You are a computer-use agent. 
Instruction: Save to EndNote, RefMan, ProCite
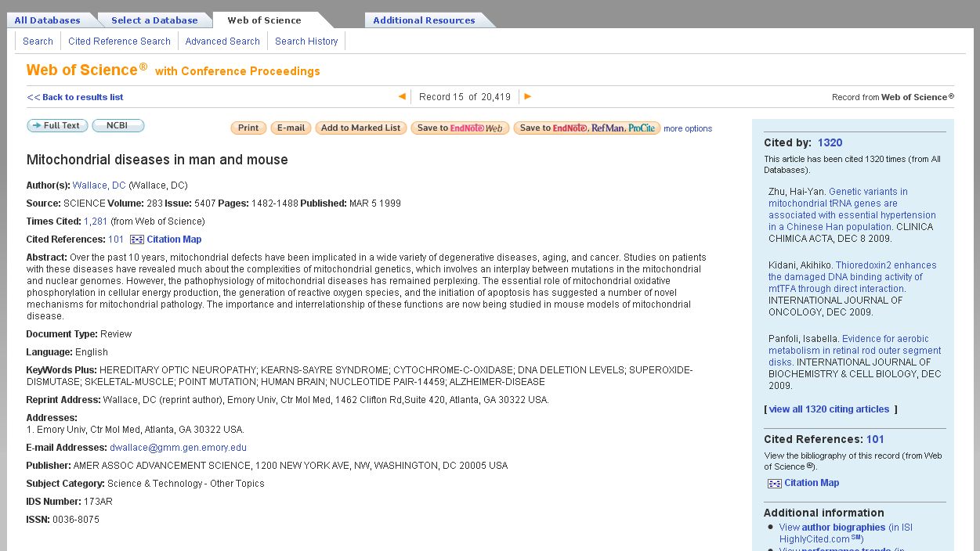pyautogui.click(x=587, y=128)
